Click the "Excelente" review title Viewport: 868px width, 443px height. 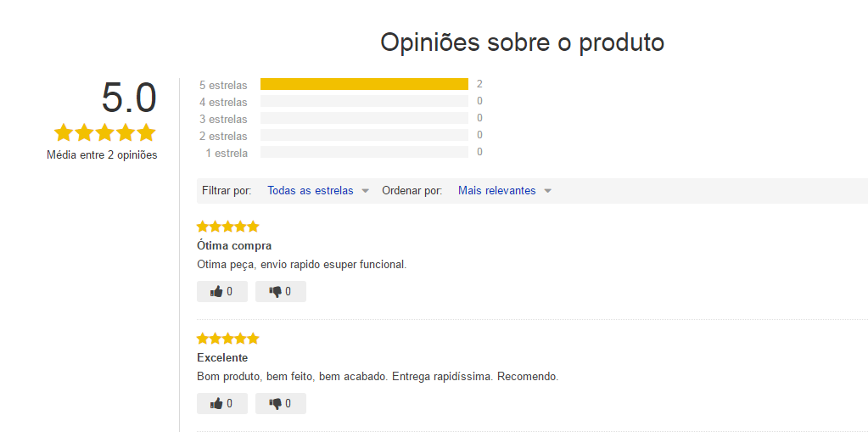point(222,358)
